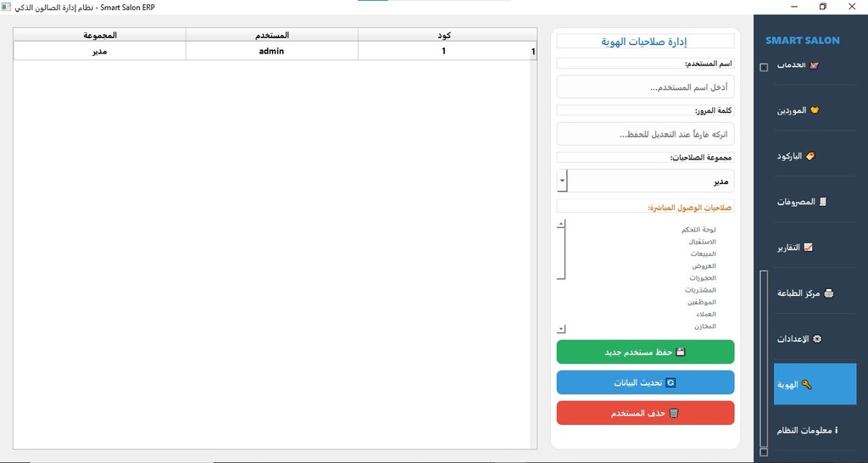Screen dimensions: 868x463
Task: Click sidebar scroll up arrow
Action: (764, 68)
